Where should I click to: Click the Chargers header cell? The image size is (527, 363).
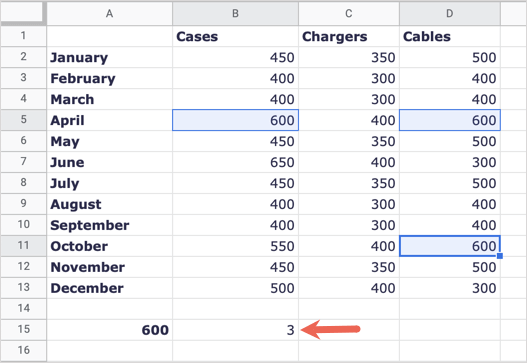click(x=349, y=36)
